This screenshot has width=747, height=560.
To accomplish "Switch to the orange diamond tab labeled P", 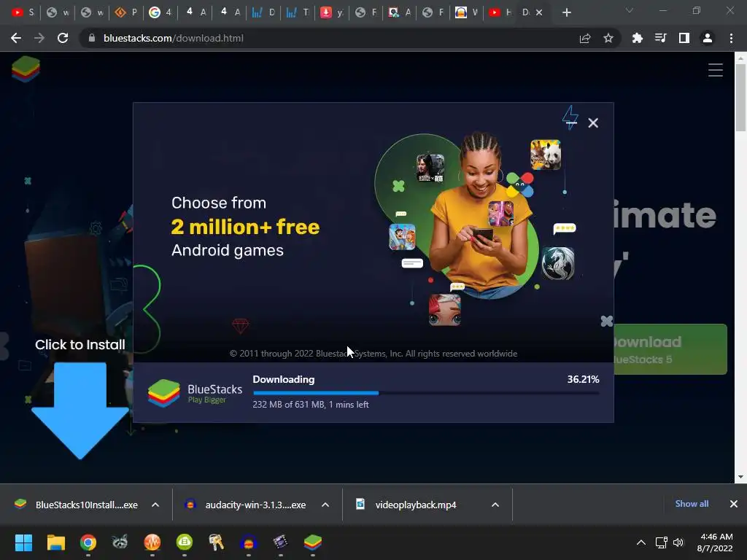I will coord(127,12).
